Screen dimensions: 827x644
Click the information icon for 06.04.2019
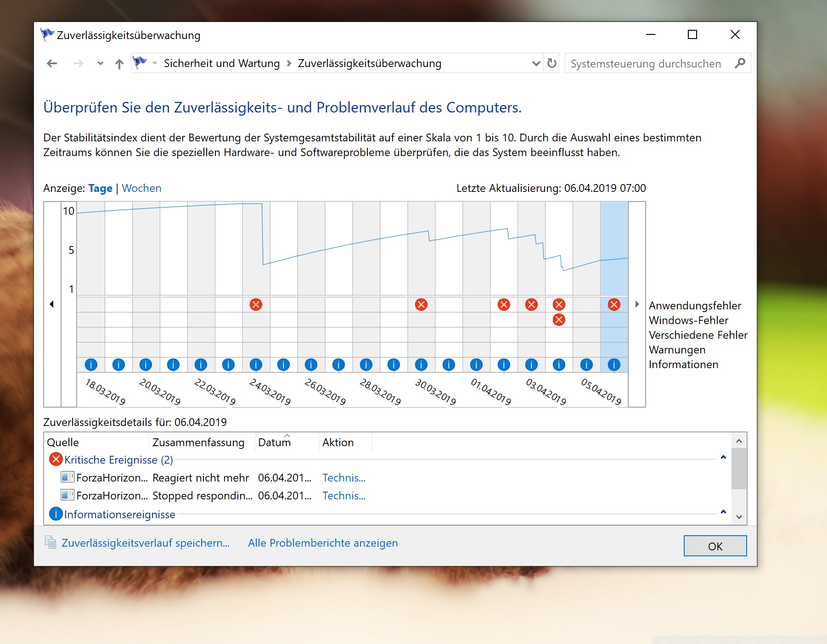tap(614, 364)
